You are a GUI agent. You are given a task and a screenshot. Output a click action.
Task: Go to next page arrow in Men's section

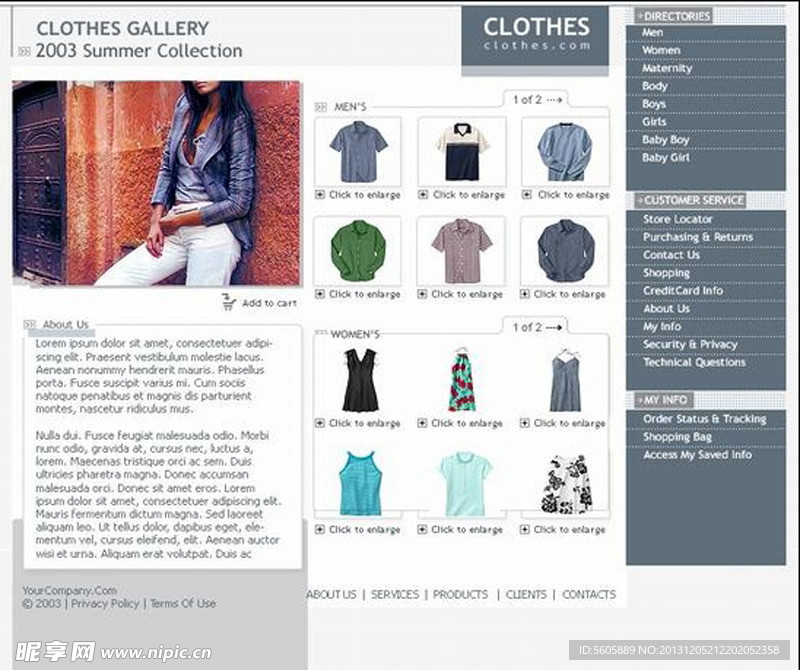554,100
